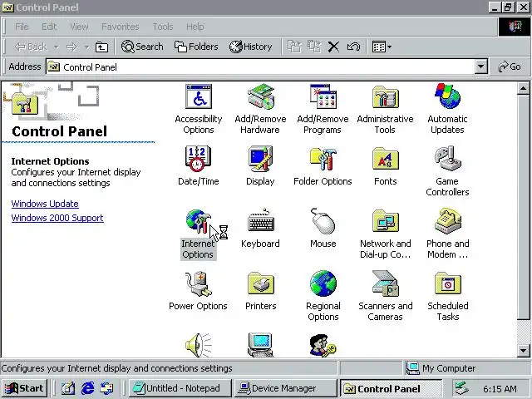Screen dimensions: 532x399
Task: Click the Delete X toolbar icon
Action: tap(333, 47)
